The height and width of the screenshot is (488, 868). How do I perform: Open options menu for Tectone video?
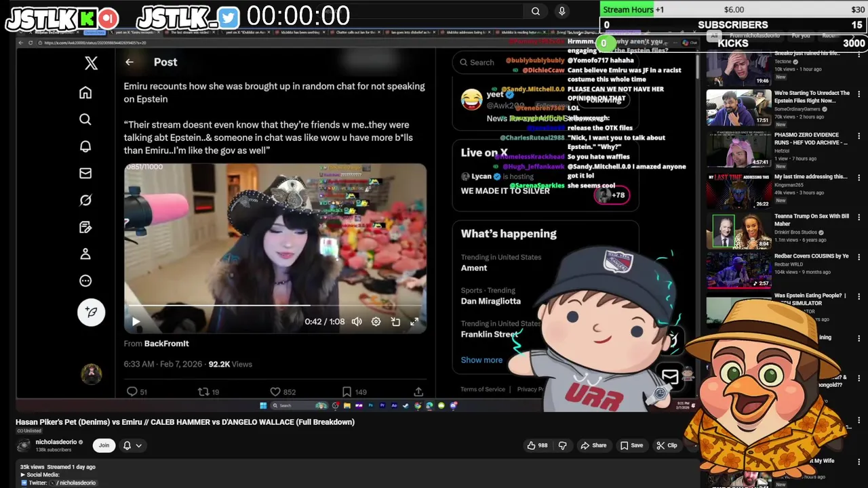(859, 54)
